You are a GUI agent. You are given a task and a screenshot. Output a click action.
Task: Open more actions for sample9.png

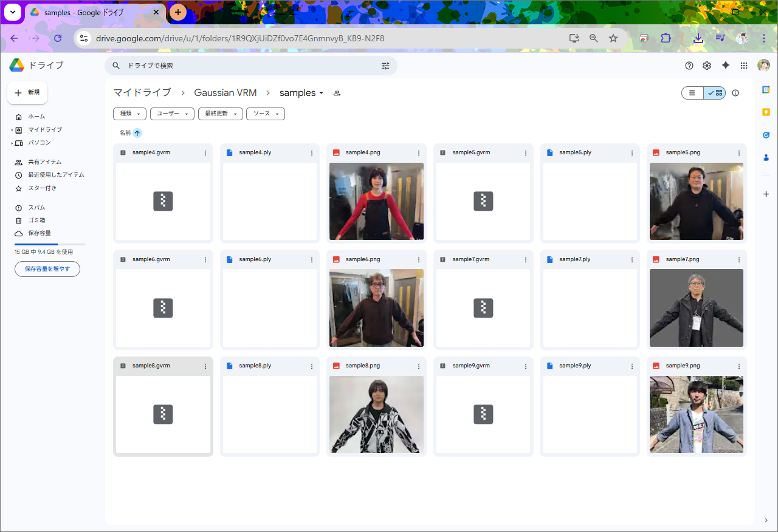[x=738, y=366]
